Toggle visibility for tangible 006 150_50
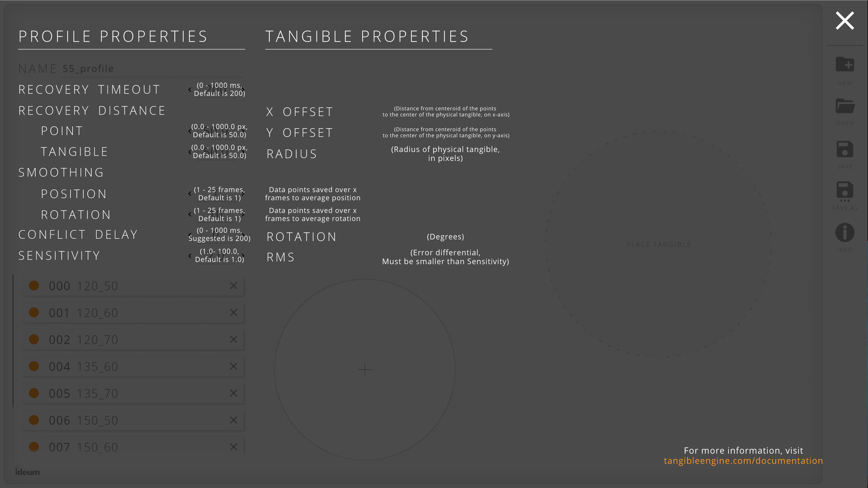868x488 pixels. click(34, 420)
